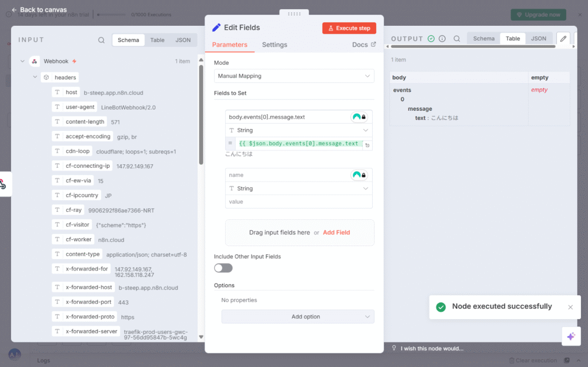588x367 pixels.
Task: Click the password manager icon in the empty name field
Action: [359, 175]
